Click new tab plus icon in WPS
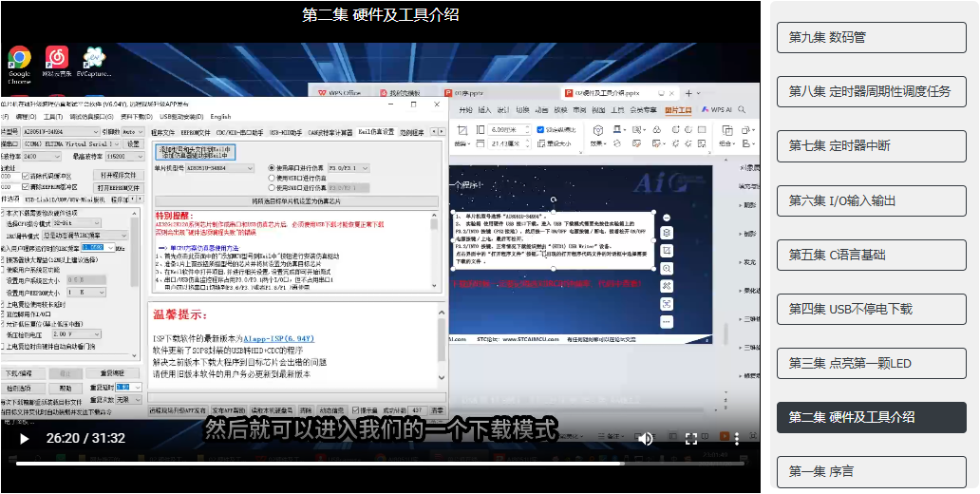The height and width of the screenshot is (494, 980). point(688,93)
